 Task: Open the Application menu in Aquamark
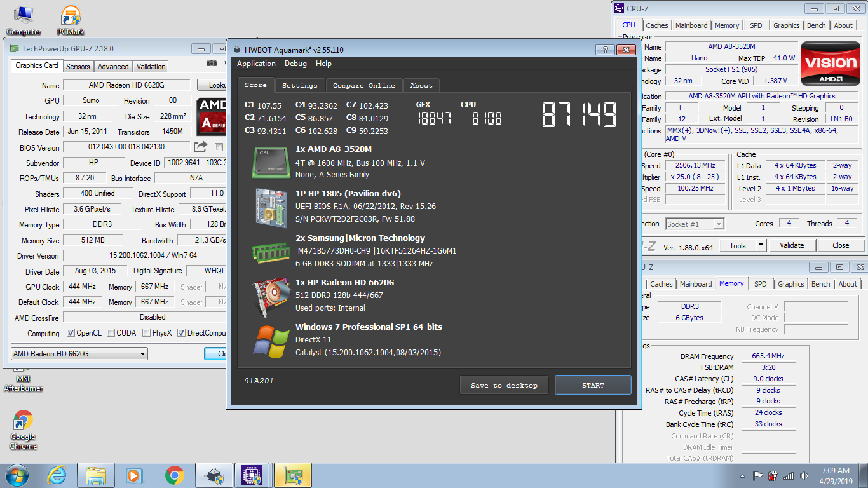point(256,64)
